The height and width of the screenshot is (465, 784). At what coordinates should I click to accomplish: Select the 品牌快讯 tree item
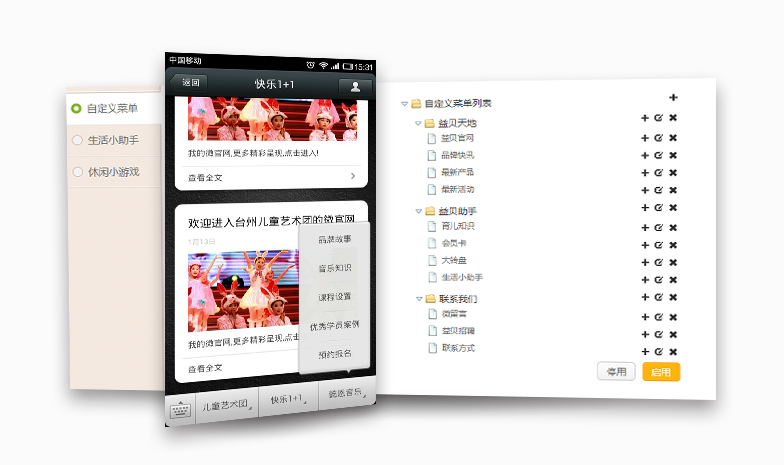click(x=457, y=156)
